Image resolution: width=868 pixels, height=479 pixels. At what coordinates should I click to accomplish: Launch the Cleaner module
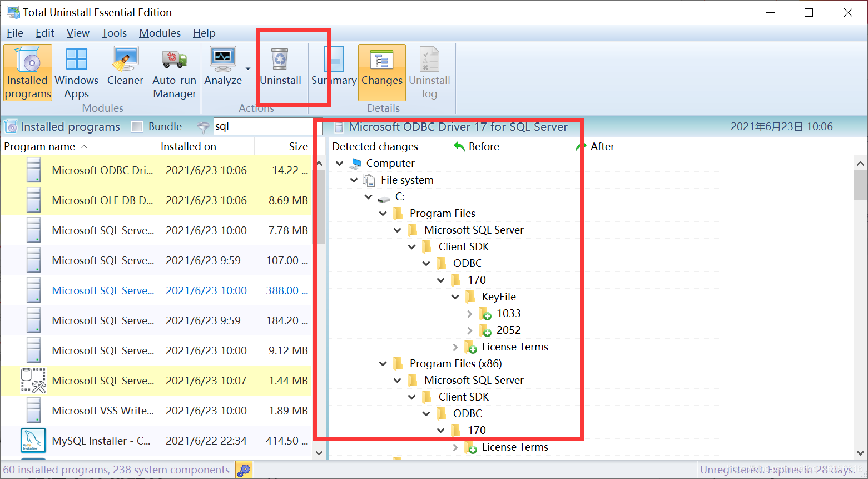coord(125,67)
